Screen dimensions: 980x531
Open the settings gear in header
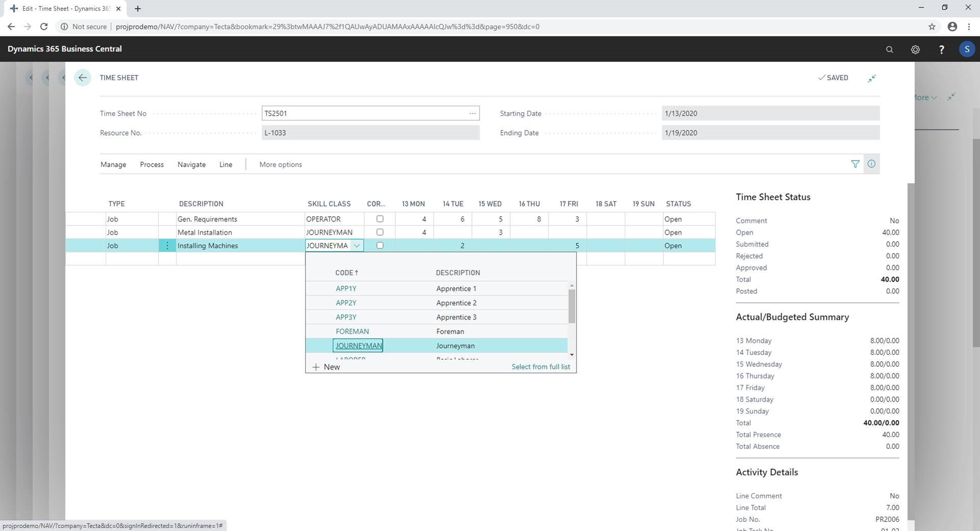click(x=915, y=49)
